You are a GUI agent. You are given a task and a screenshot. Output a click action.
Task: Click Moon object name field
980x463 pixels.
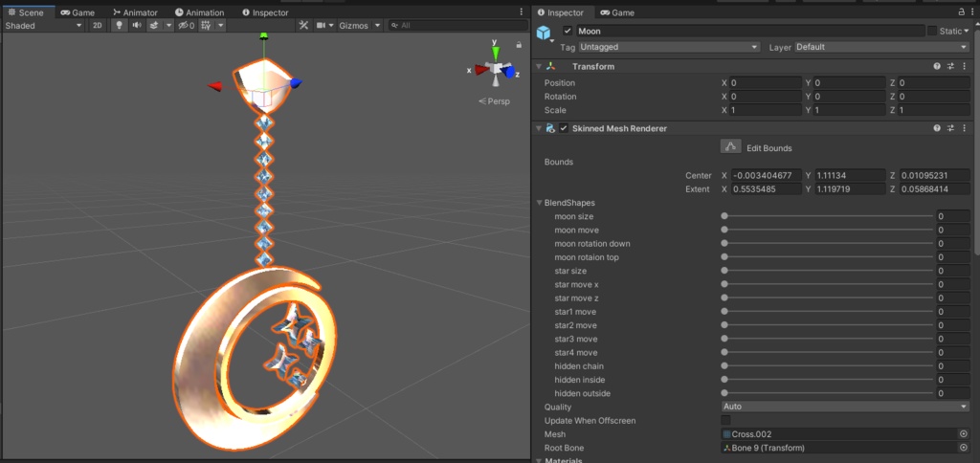click(750, 31)
